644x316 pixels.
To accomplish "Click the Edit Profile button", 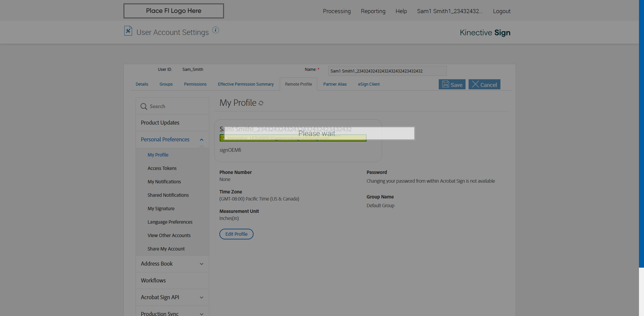I will tap(236, 234).
